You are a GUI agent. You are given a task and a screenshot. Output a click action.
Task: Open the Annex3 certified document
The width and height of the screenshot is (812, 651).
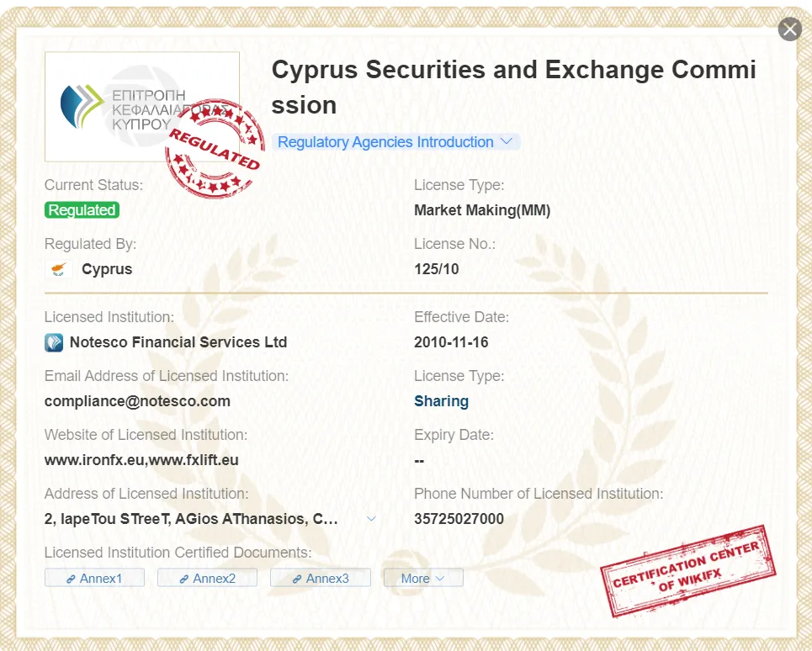click(321, 578)
